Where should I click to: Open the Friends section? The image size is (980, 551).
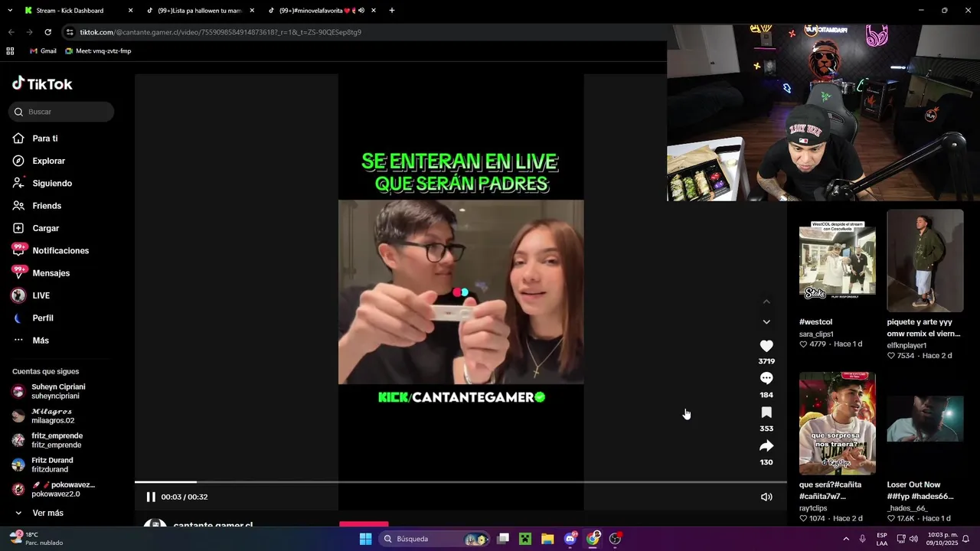coord(46,206)
